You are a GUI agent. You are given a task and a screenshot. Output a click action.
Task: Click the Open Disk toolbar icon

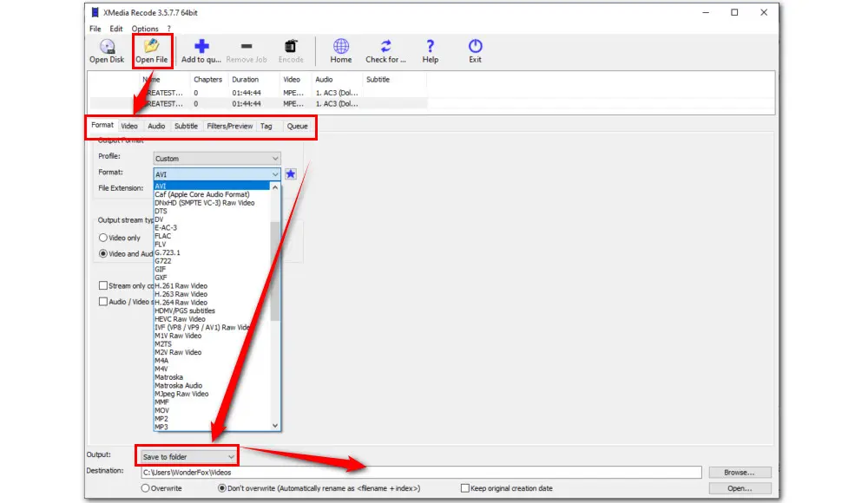click(107, 47)
